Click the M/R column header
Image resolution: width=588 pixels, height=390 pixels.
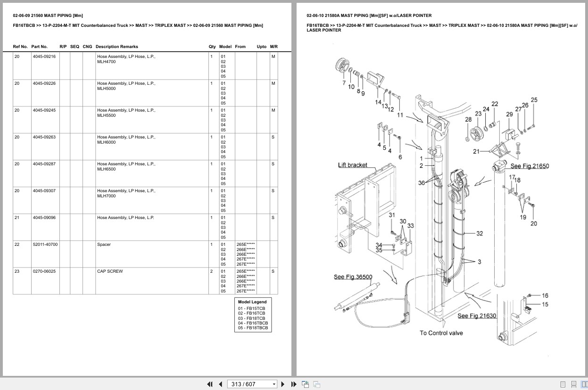click(x=273, y=47)
